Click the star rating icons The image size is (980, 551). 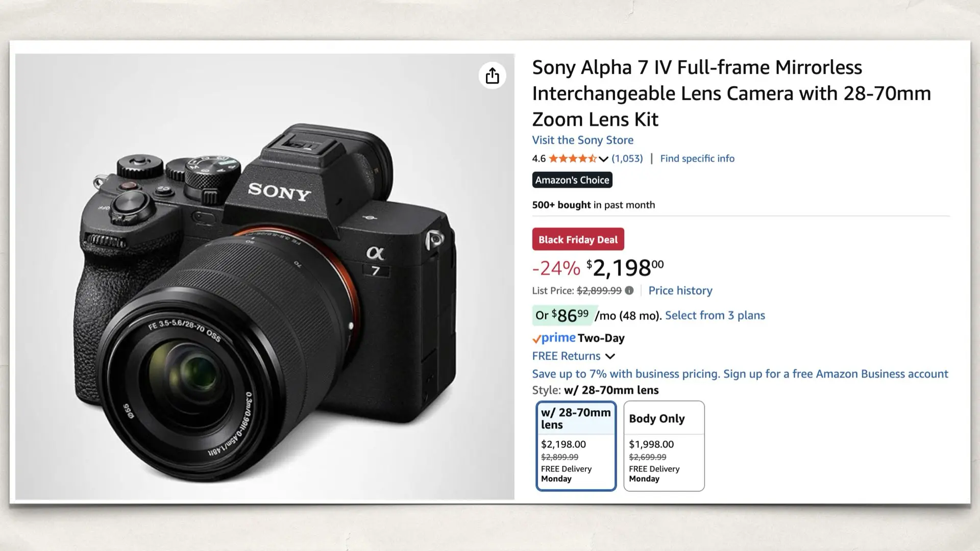tap(572, 159)
